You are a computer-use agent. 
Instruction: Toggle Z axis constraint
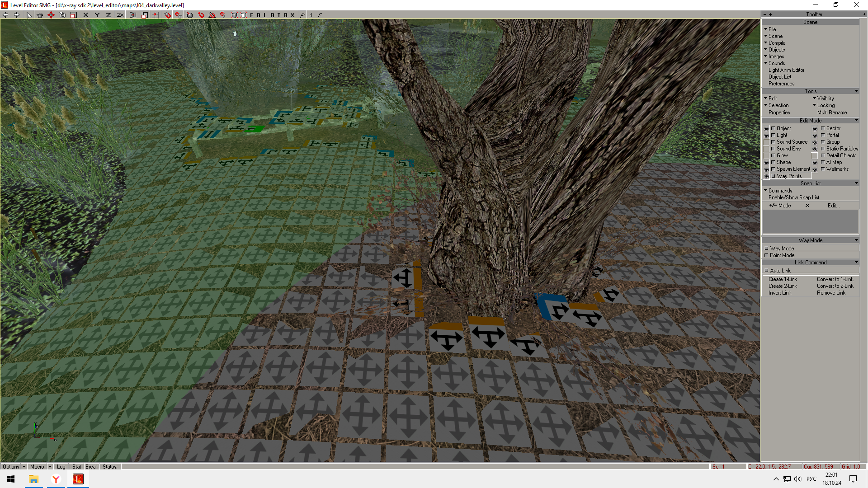point(108,15)
